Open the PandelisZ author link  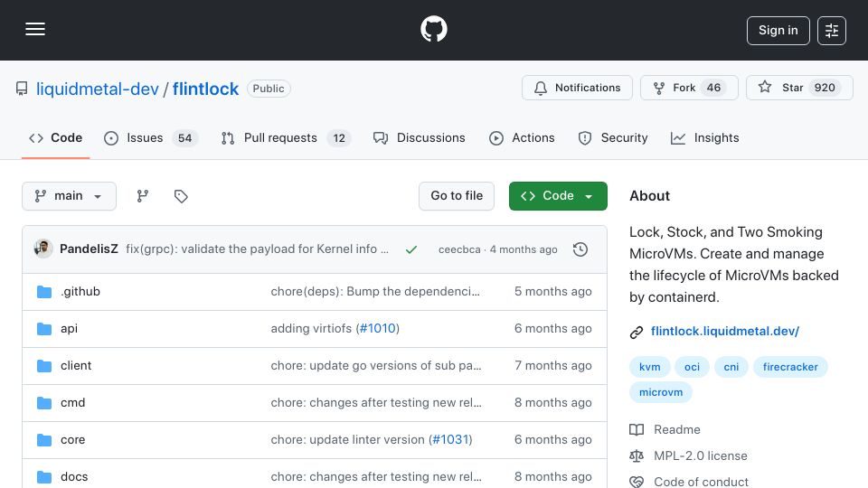pyautogui.click(x=89, y=249)
